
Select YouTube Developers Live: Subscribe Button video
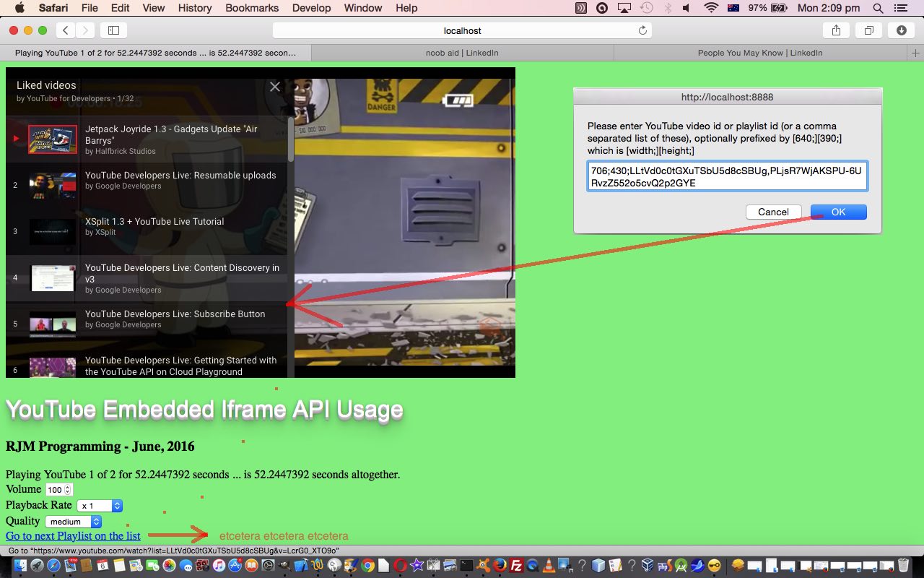175,314
